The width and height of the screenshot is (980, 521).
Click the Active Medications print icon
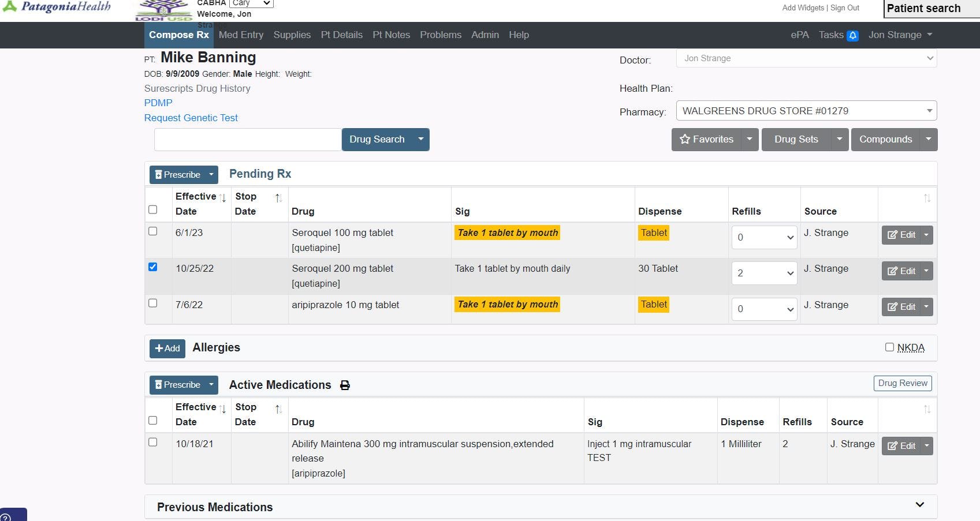coord(345,385)
